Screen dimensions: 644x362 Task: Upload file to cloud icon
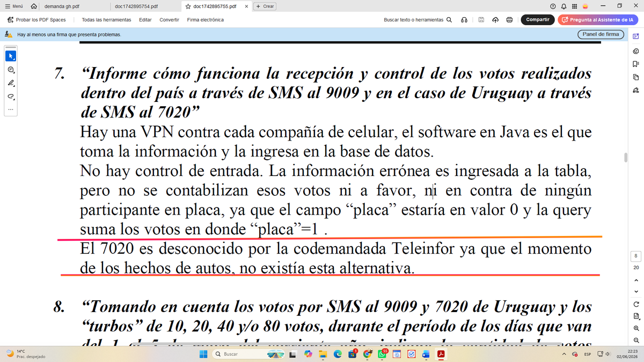pyautogui.click(x=495, y=20)
